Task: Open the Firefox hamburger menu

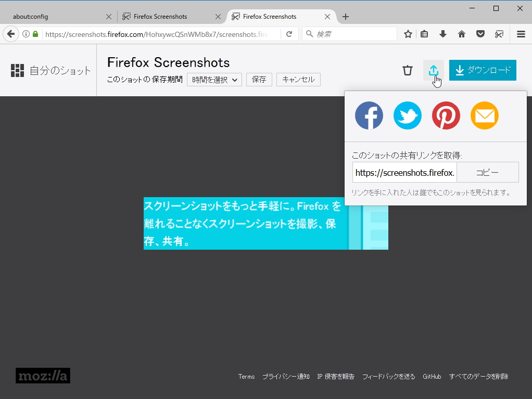Action: tap(521, 34)
